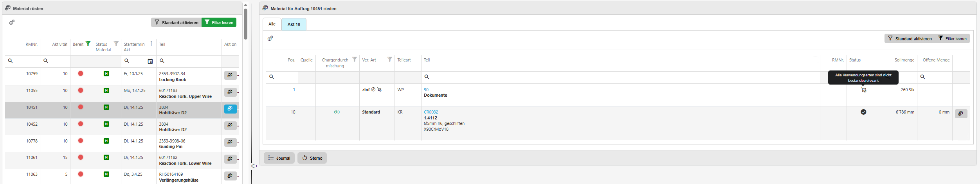Open the Chargendurchmischung column filter
The width and height of the screenshot is (980, 184).
pyautogui.click(x=354, y=60)
